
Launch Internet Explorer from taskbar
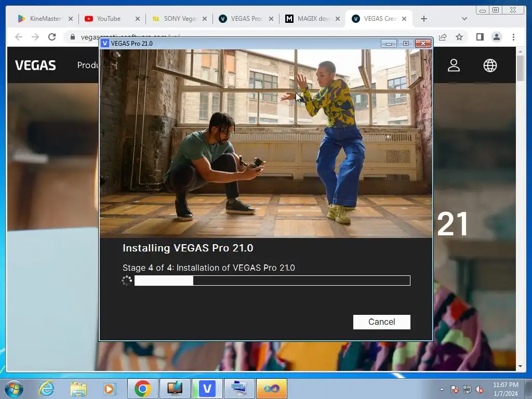coord(46,389)
